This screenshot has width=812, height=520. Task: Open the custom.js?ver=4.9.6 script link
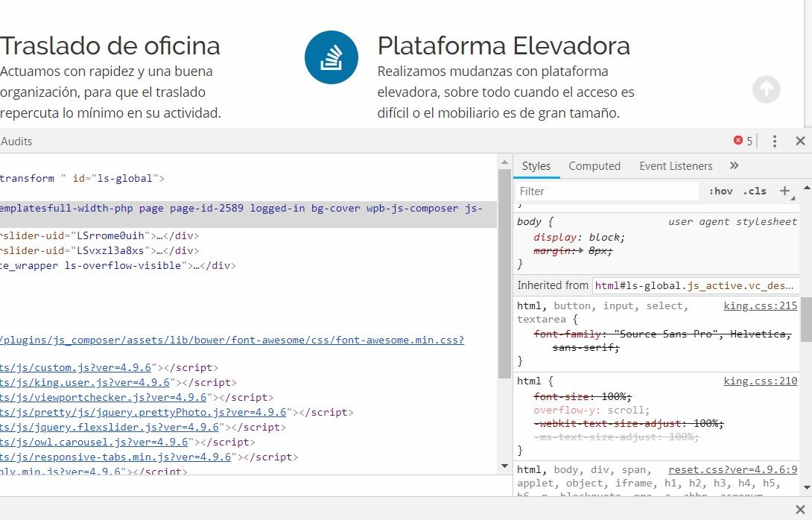(x=75, y=367)
